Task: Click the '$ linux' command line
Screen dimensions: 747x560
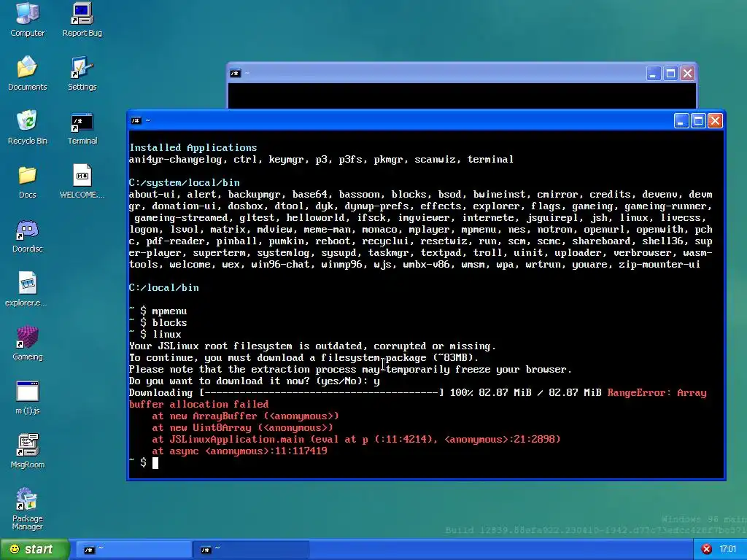Action: coord(160,334)
